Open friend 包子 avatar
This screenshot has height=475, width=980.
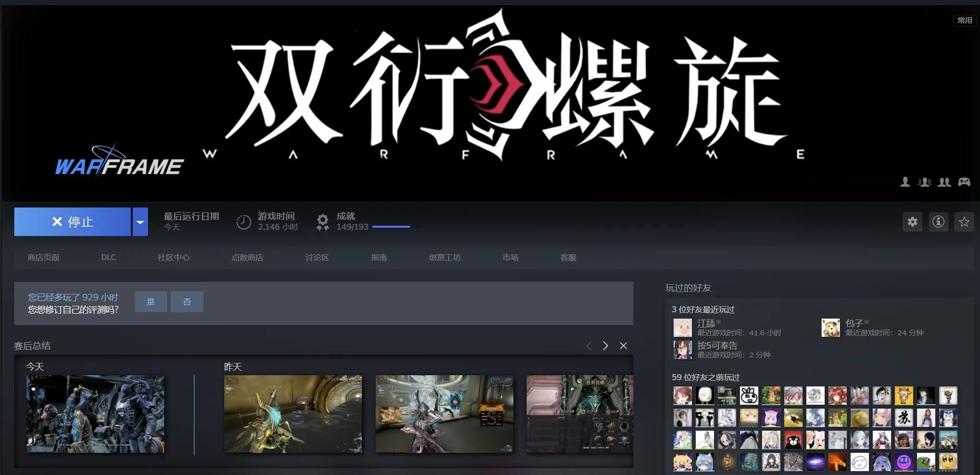831,327
